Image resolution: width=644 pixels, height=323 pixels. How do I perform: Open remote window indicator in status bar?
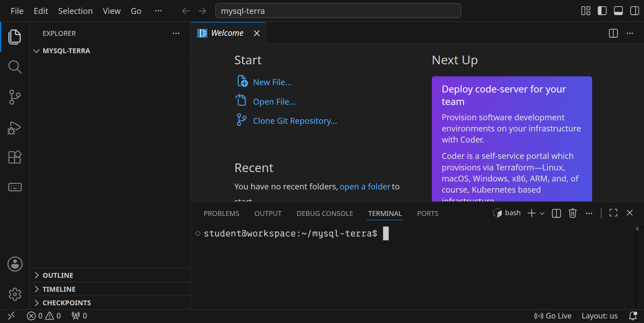(11, 316)
